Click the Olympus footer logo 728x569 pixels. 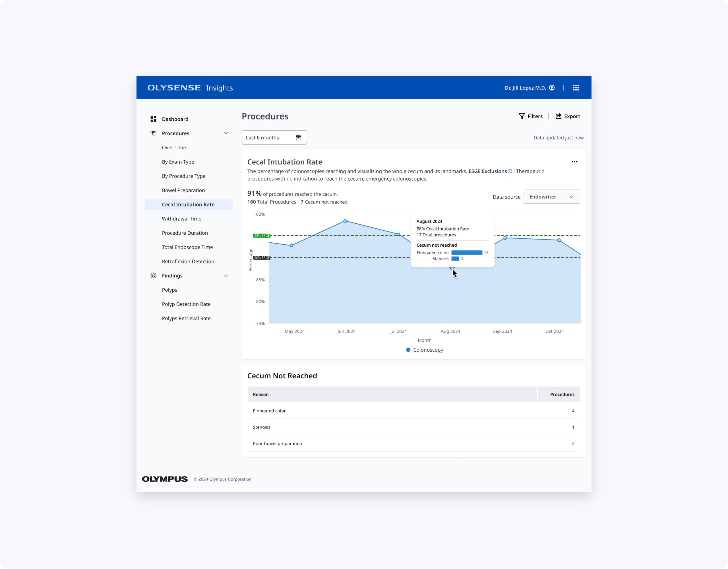(x=165, y=479)
